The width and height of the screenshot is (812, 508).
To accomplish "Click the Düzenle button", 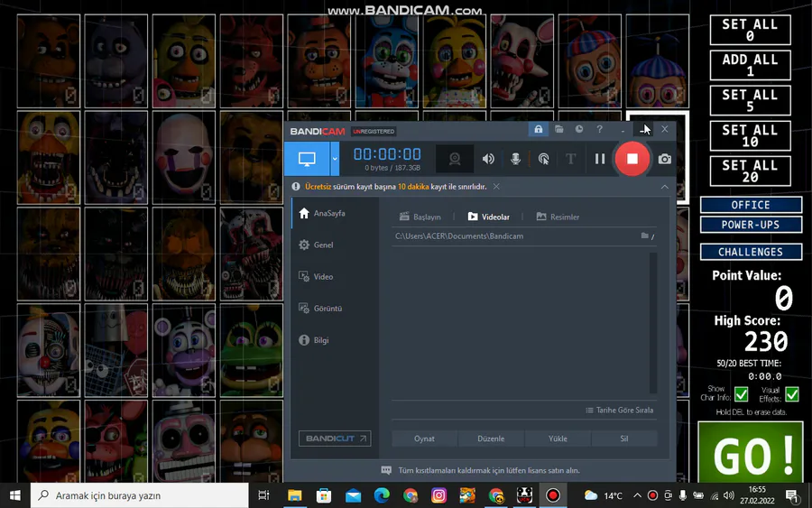I will (x=491, y=439).
